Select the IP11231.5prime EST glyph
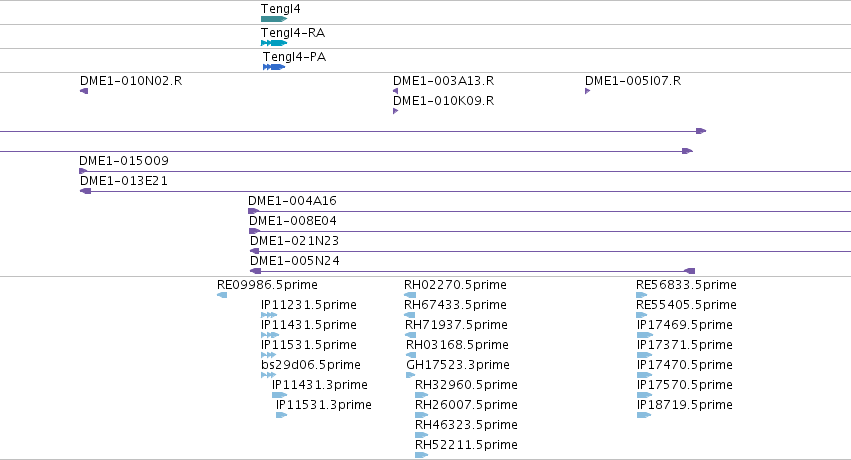This screenshot has width=851, height=460. tap(269, 315)
